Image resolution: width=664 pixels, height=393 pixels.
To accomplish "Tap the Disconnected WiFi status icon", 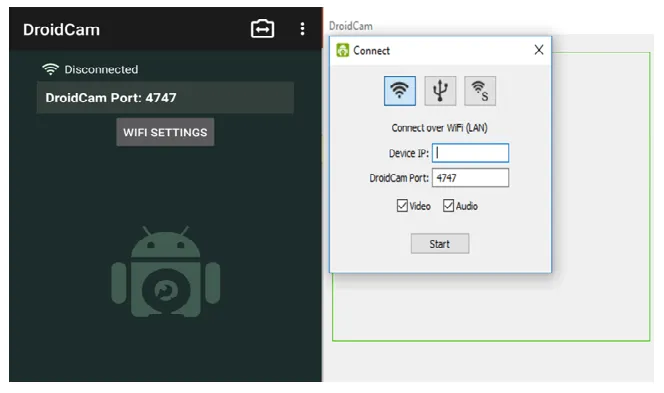I will coord(50,69).
